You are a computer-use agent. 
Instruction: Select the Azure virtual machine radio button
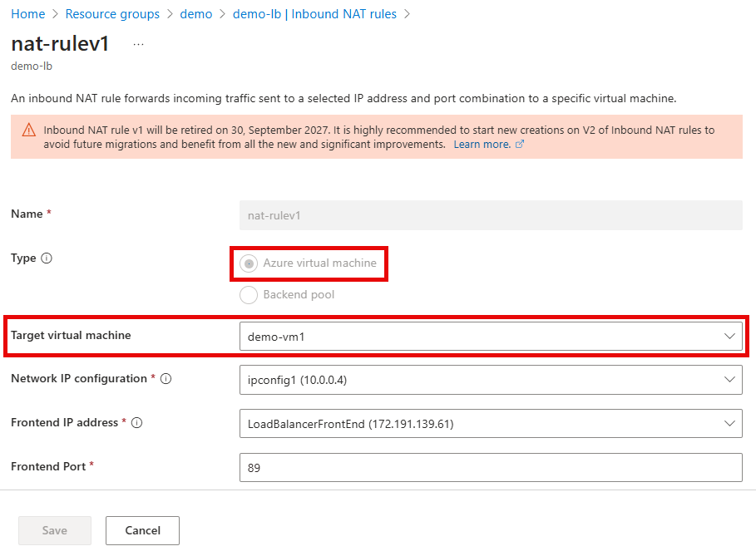point(248,263)
